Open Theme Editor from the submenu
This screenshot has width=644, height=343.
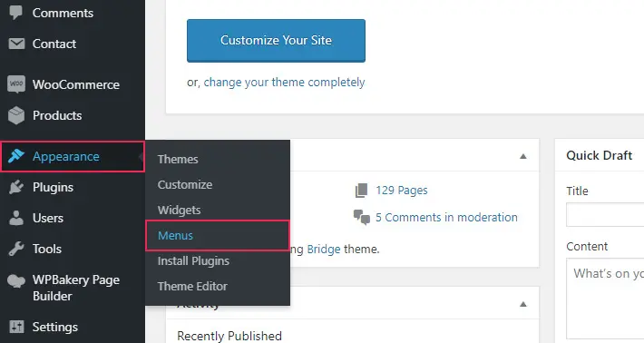tap(192, 287)
